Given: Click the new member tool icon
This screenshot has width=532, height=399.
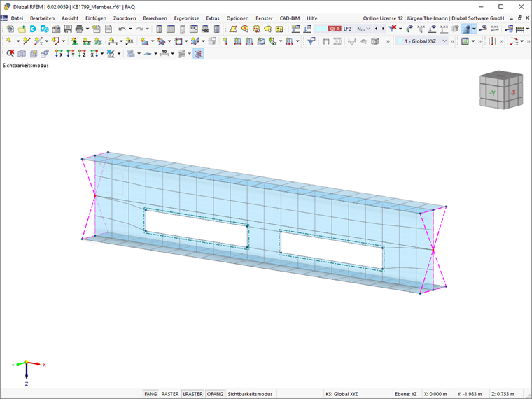Looking at the screenshot, I should pos(38,41).
